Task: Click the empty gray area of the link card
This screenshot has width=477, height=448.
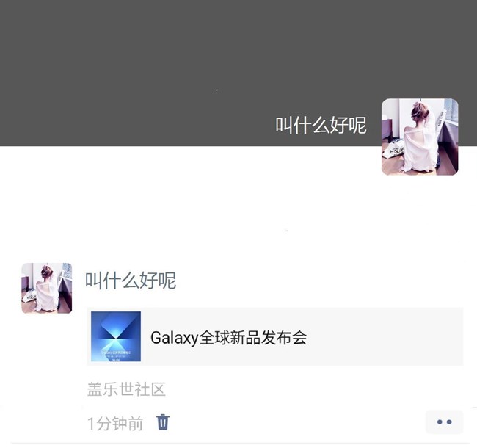Action: point(385,336)
